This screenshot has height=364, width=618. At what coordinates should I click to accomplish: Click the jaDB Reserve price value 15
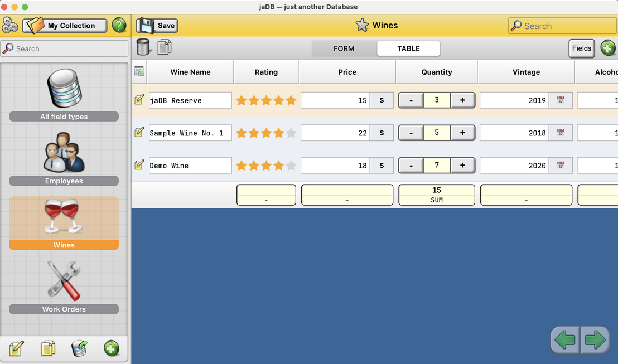(335, 100)
